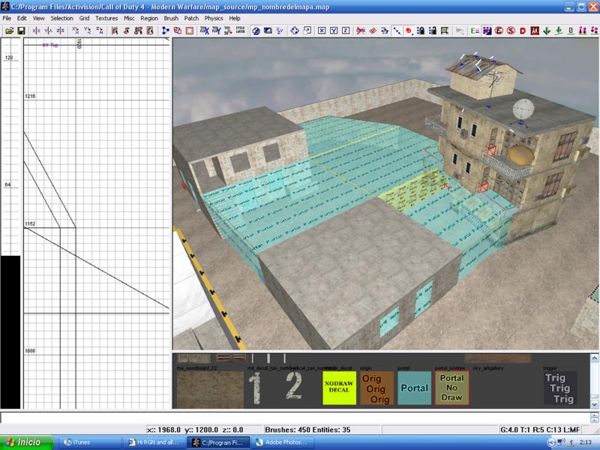Screen dimensions: 600x450
Task: Select the number 2 decal texture
Action: [294, 388]
